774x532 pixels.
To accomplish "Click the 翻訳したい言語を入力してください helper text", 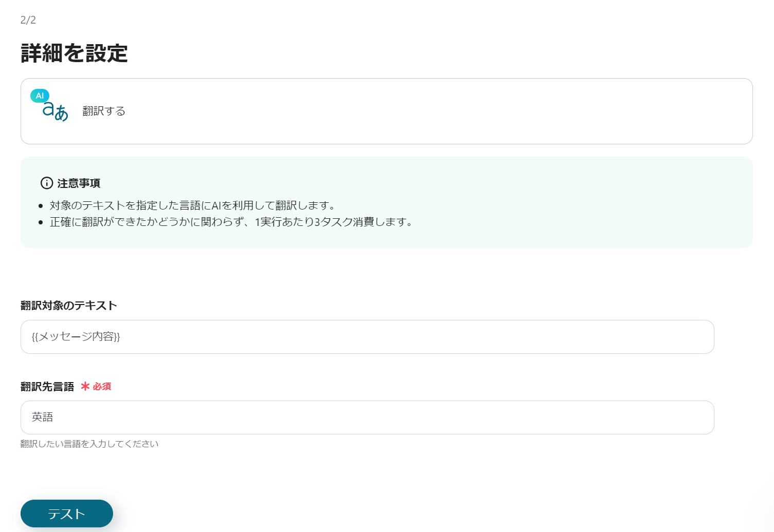I will [x=89, y=444].
